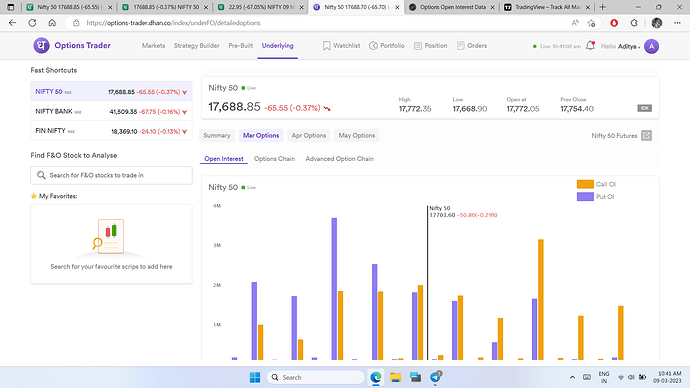
Task: Select NIFTY BANK in Fast Shortcuts
Action: (x=111, y=111)
